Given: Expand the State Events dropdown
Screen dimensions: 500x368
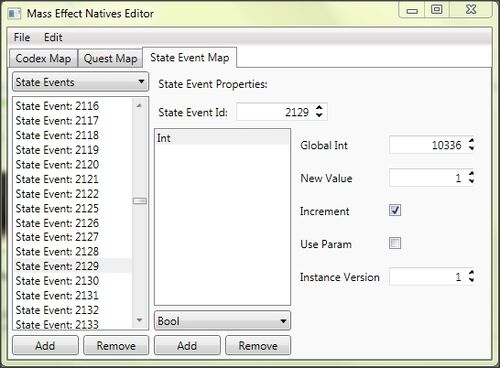Looking at the screenshot, I should pyautogui.click(x=80, y=82).
